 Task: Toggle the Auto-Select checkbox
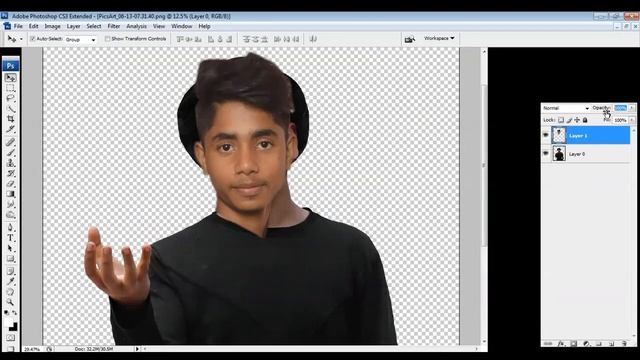33,39
